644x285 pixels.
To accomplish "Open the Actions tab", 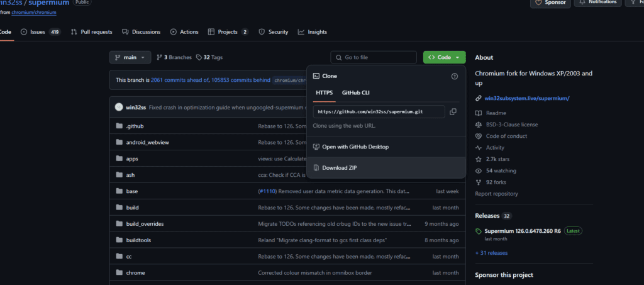I will [x=184, y=32].
